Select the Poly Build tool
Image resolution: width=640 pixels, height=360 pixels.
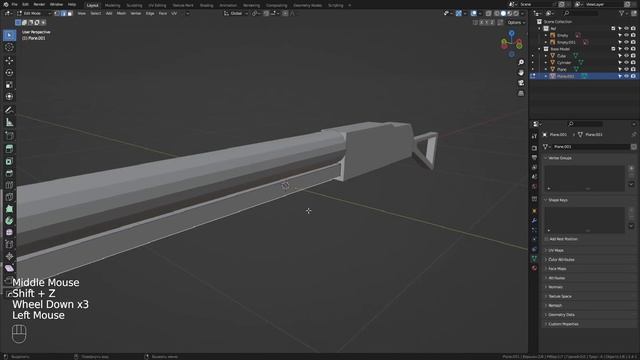point(9,209)
